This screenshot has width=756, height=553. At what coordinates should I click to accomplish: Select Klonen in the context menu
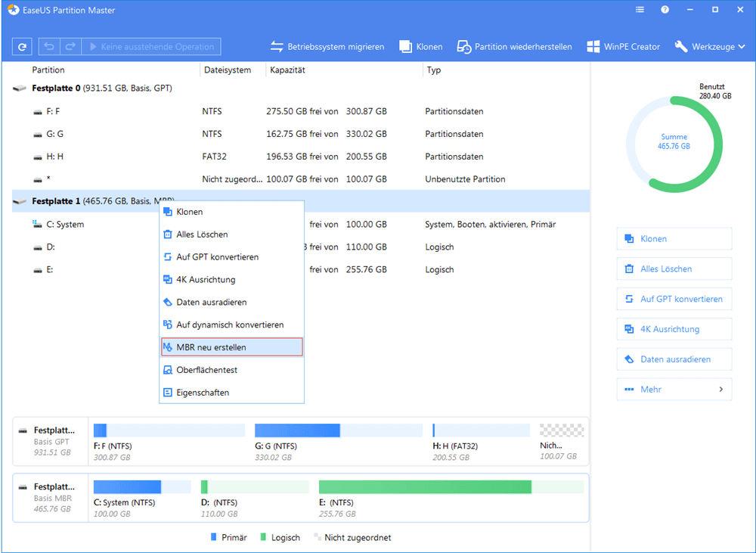coord(231,212)
